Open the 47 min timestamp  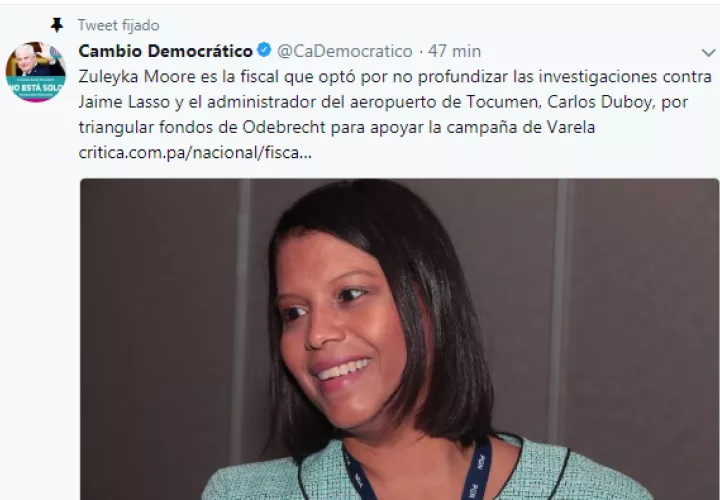click(454, 51)
